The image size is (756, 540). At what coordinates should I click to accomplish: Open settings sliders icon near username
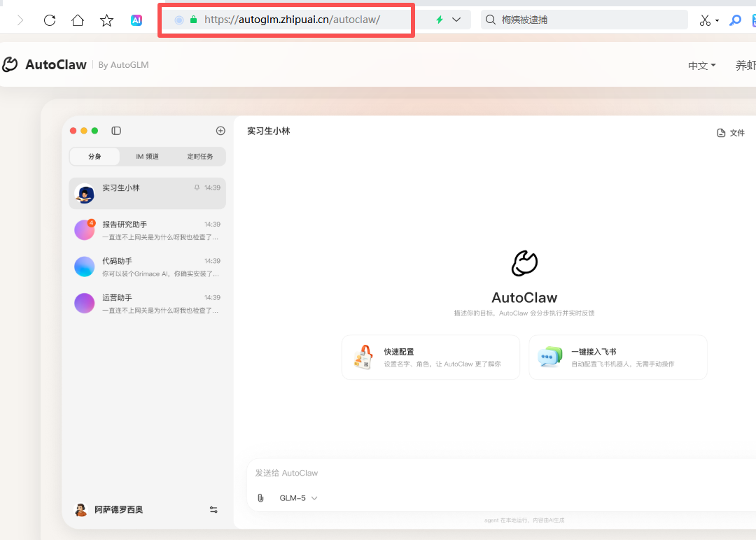pyautogui.click(x=213, y=510)
